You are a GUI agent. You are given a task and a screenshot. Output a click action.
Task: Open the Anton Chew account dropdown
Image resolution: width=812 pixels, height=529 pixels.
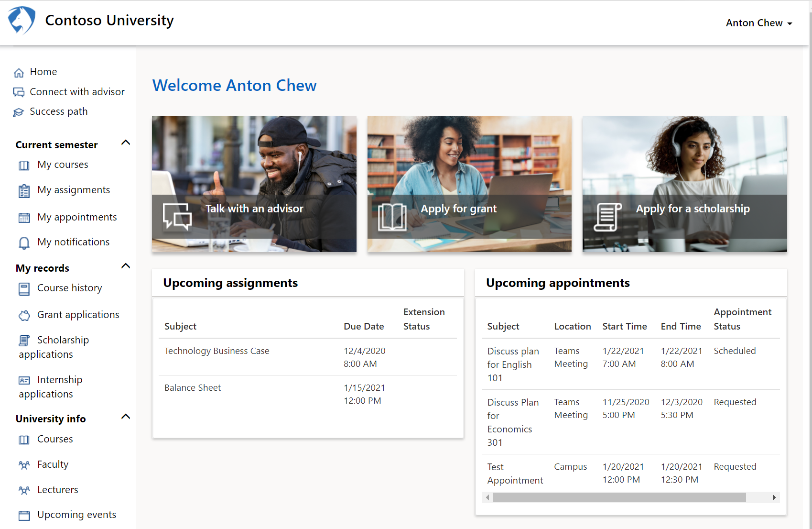pos(758,22)
